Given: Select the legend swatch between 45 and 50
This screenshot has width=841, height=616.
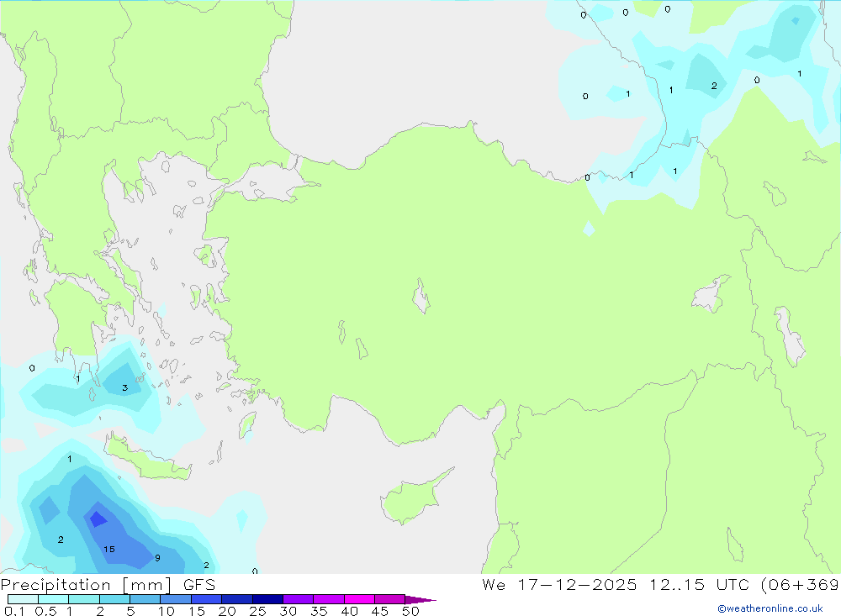Looking at the screenshot, I should 389,599.
